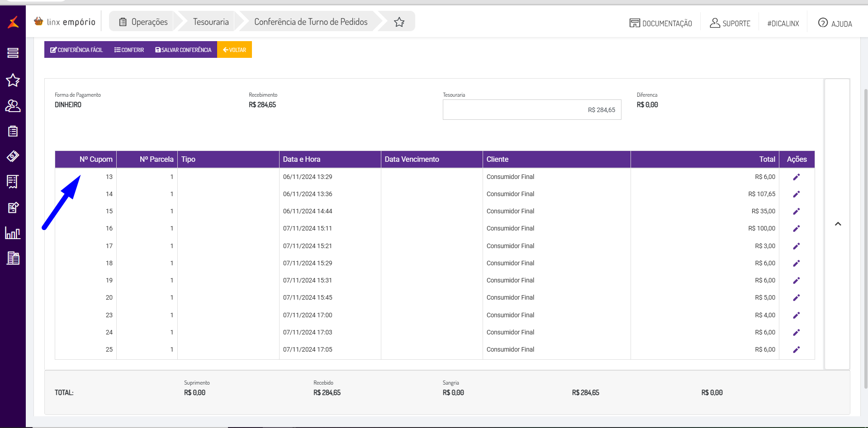
Task: Open Operações breadcrumb menu
Action: pos(143,22)
